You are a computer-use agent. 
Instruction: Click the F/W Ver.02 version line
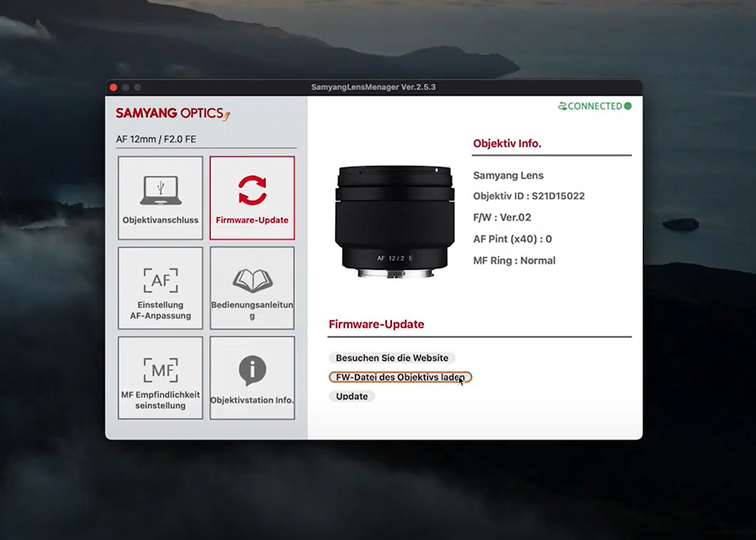502,218
